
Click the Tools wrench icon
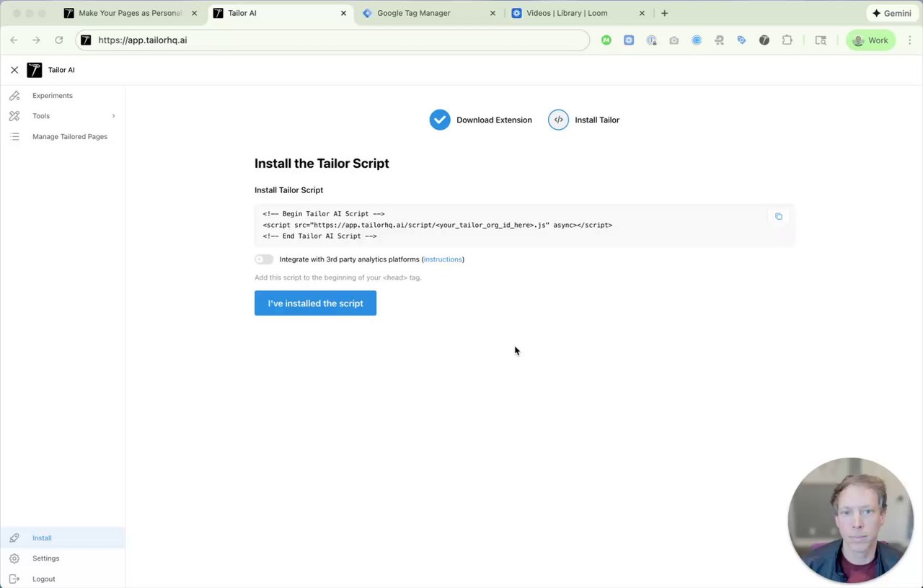pyautogui.click(x=14, y=116)
